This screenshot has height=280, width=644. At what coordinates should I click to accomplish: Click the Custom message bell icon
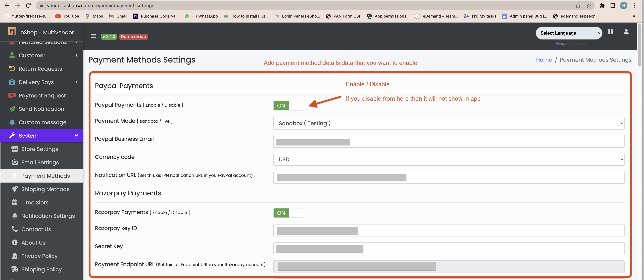click(12, 122)
